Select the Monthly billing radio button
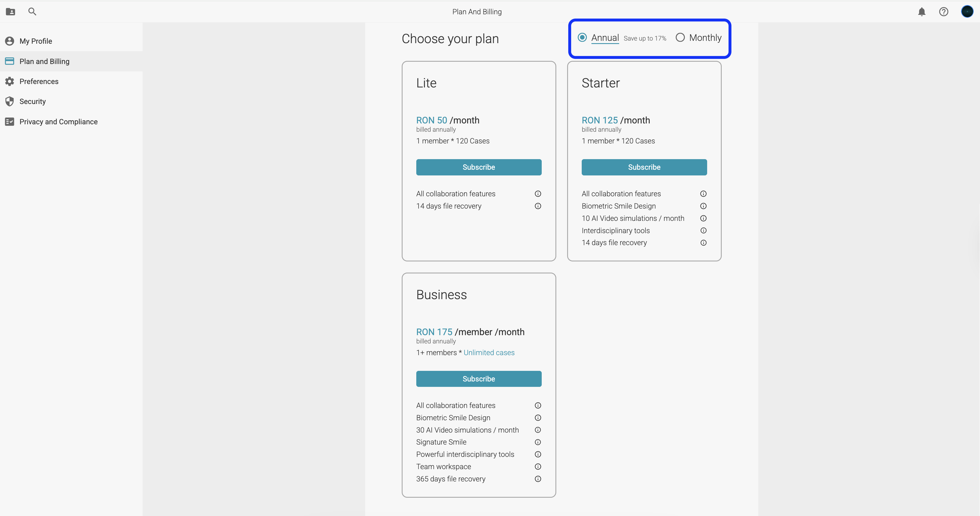Screen dimensions: 980x516 click(680, 37)
